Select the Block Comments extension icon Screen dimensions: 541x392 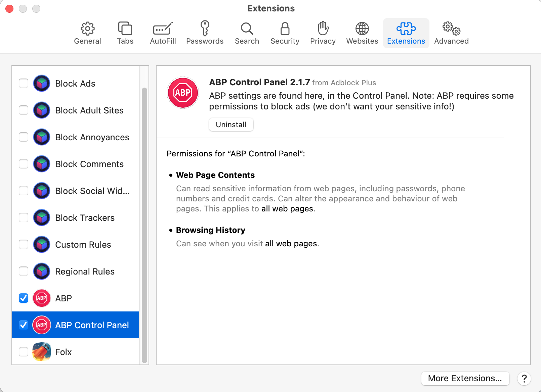pos(42,164)
